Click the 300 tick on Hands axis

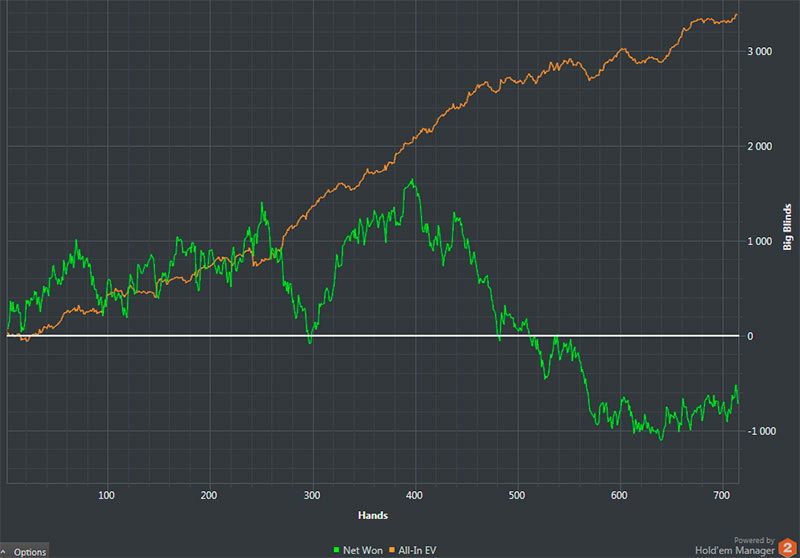point(312,496)
